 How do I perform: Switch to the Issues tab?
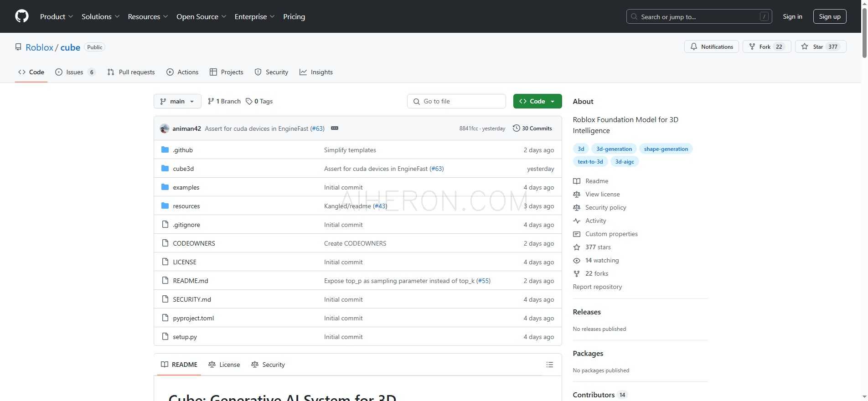(x=75, y=72)
